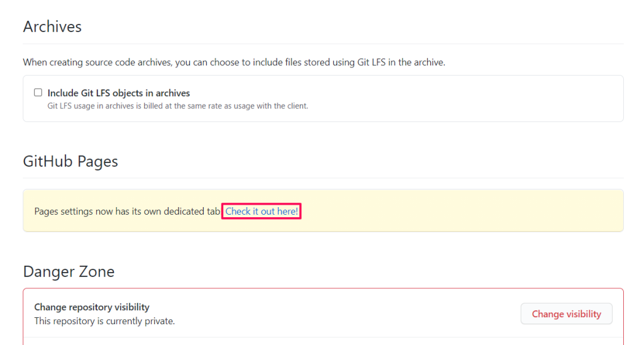Click the "Change repository visibility" title
The image size is (644, 345).
tap(92, 307)
